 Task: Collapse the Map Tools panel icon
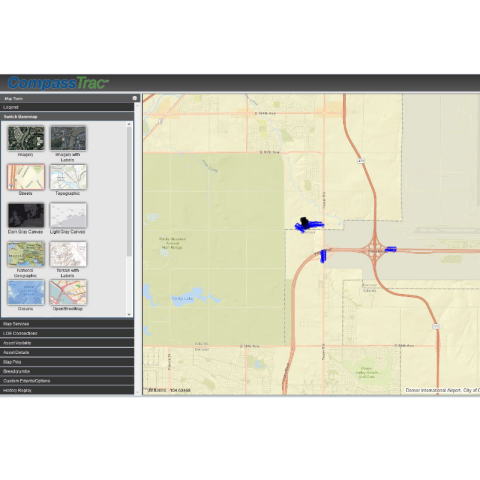[x=135, y=98]
